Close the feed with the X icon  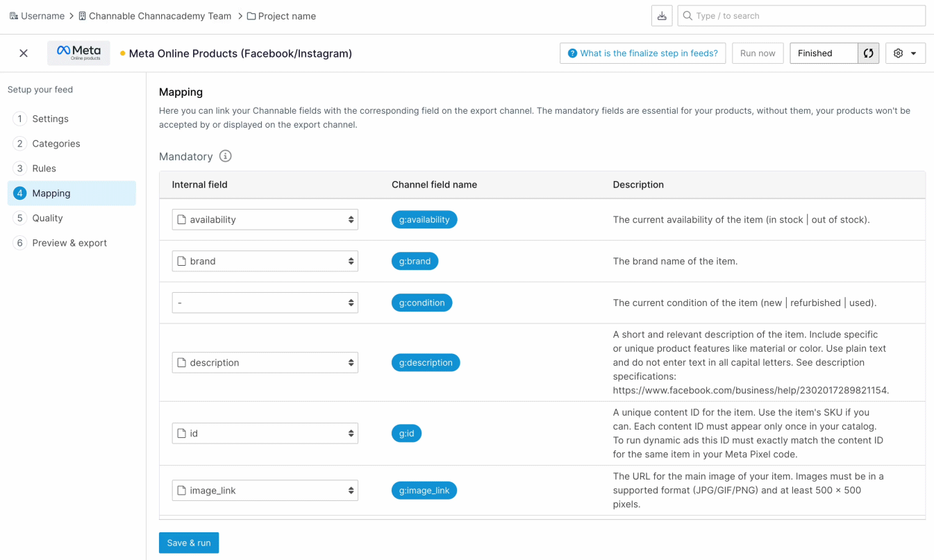point(24,53)
